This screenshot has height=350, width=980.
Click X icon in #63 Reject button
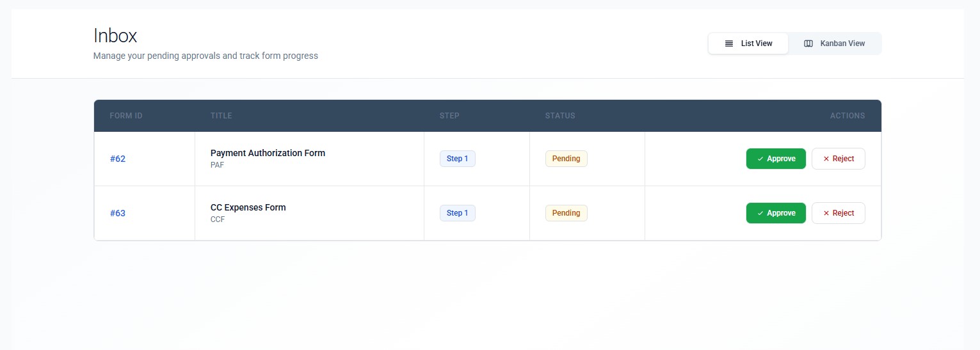(826, 213)
